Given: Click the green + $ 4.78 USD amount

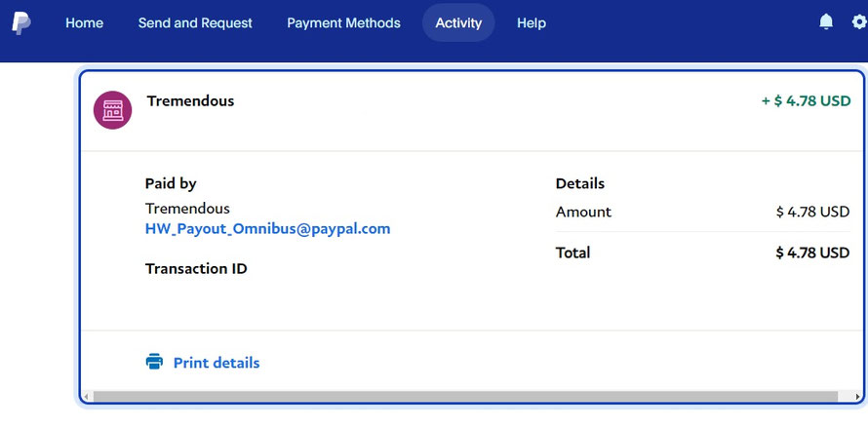Looking at the screenshot, I should coord(806,100).
